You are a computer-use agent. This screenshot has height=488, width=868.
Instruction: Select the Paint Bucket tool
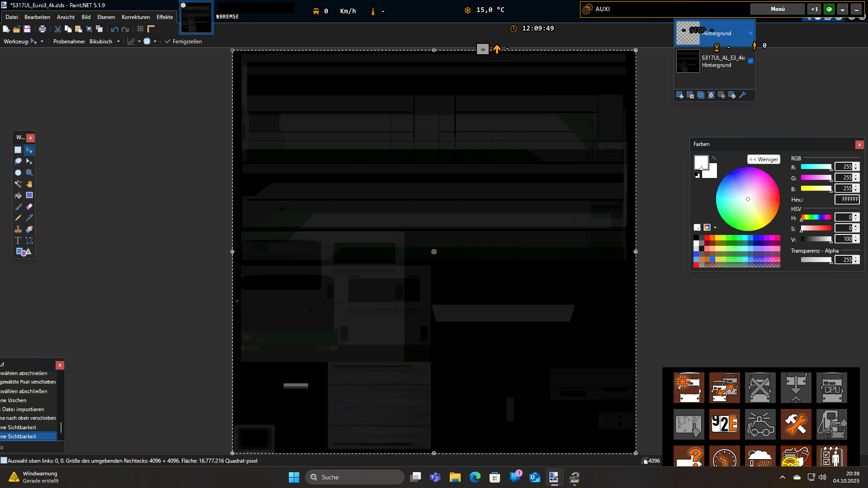tap(18, 195)
